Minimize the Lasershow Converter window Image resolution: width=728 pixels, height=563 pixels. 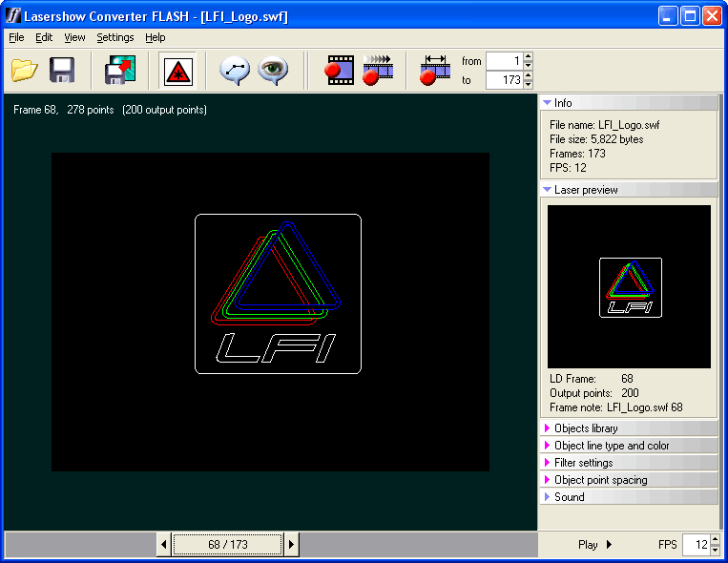(x=668, y=16)
